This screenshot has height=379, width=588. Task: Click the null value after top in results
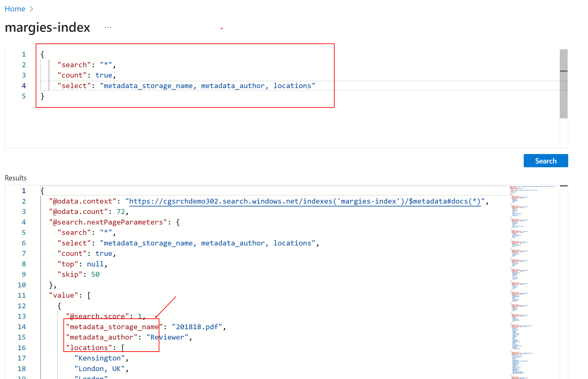(95, 264)
